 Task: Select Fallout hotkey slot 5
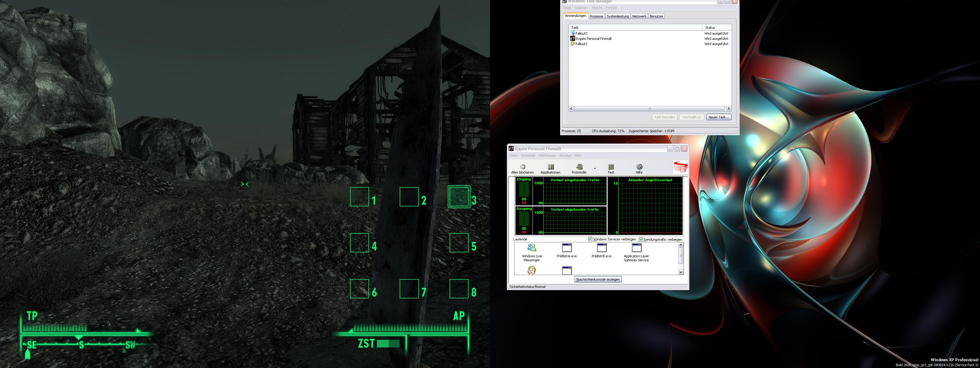pyautogui.click(x=459, y=243)
